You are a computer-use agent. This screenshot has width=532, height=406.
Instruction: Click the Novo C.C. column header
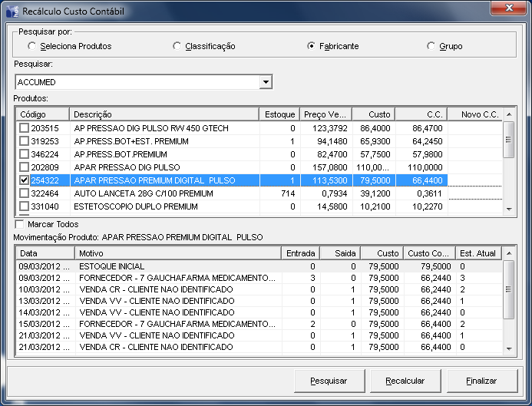coord(475,114)
